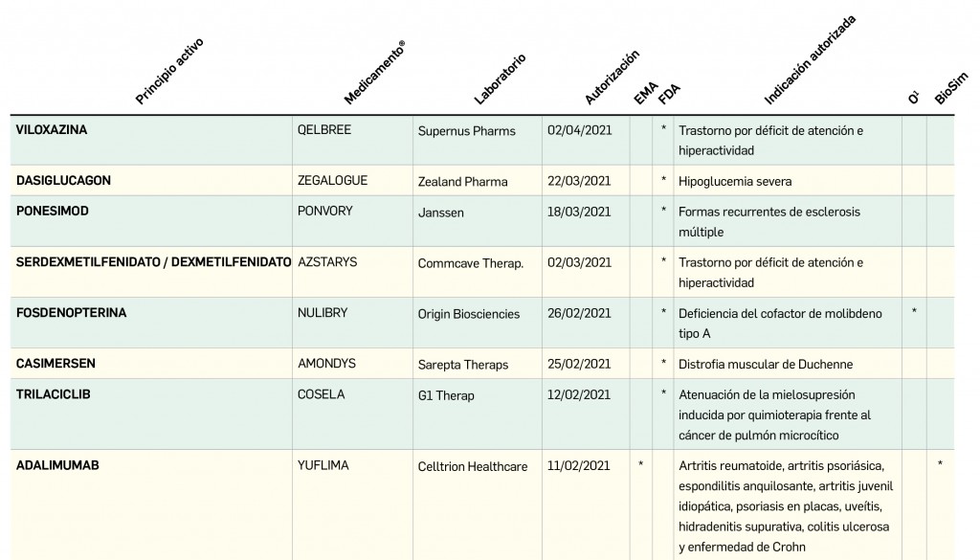Select the QELBREE medication name
980x560 pixels.
[x=324, y=130]
